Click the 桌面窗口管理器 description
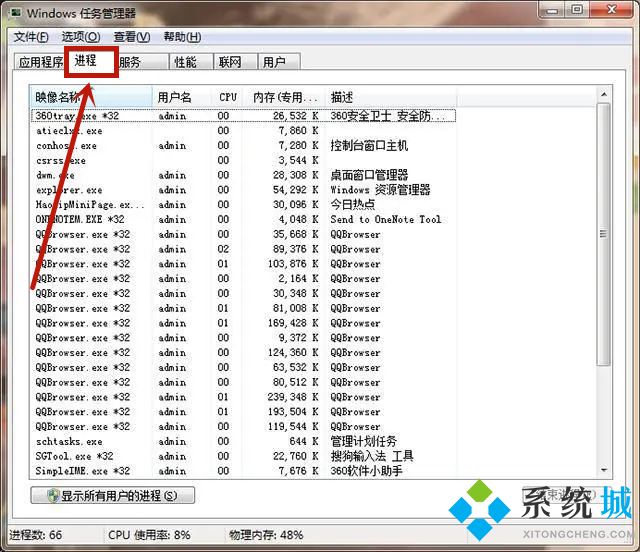 (369, 175)
